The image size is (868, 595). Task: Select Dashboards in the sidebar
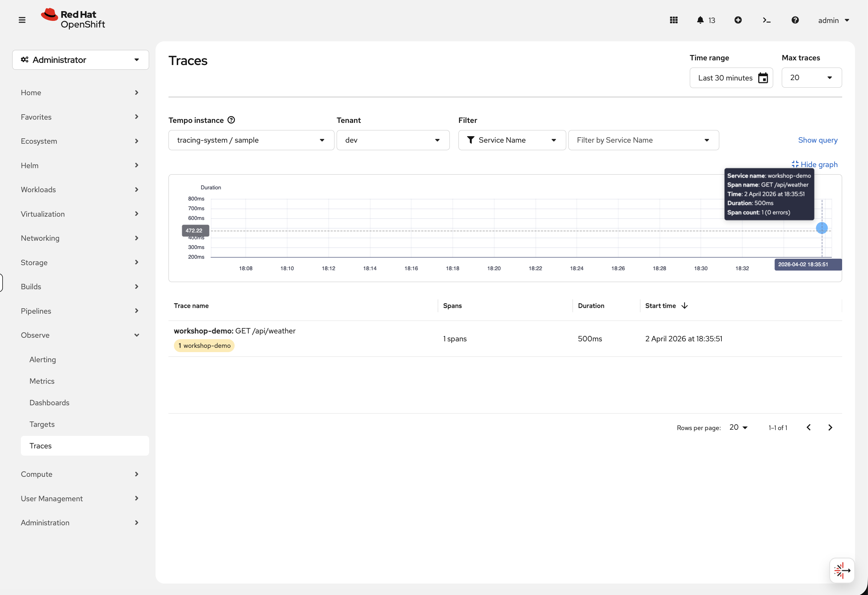click(x=49, y=403)
